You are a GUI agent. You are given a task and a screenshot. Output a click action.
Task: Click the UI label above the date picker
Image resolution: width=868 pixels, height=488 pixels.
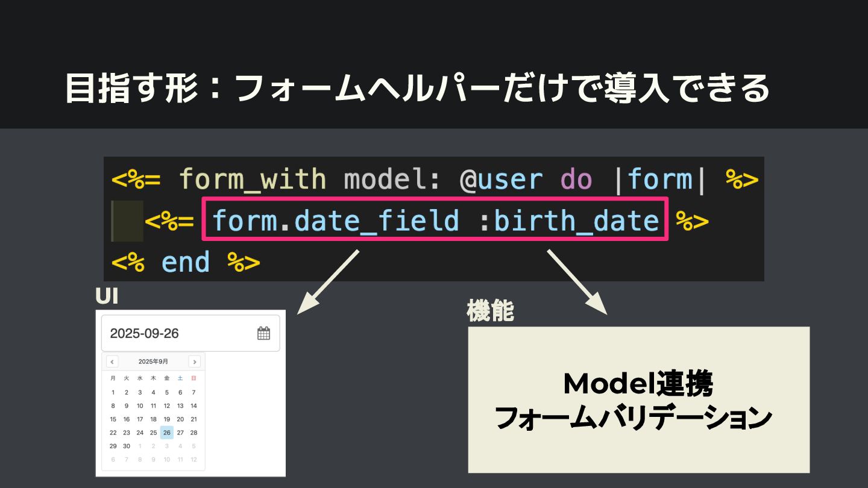107,296
